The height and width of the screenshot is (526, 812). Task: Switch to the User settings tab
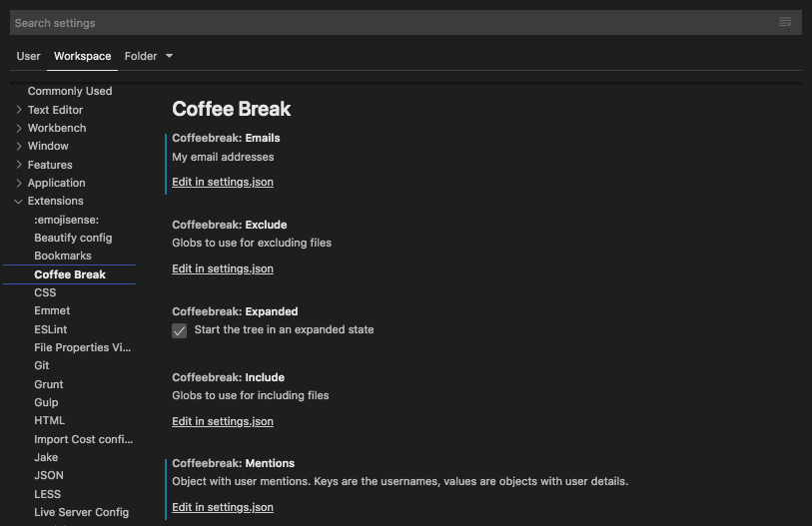click(x=28, y=56)
